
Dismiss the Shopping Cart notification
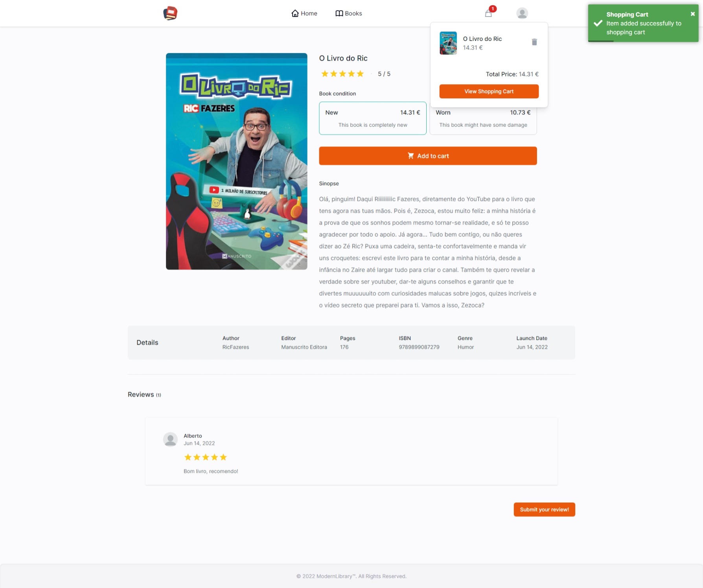click(692, 14)
